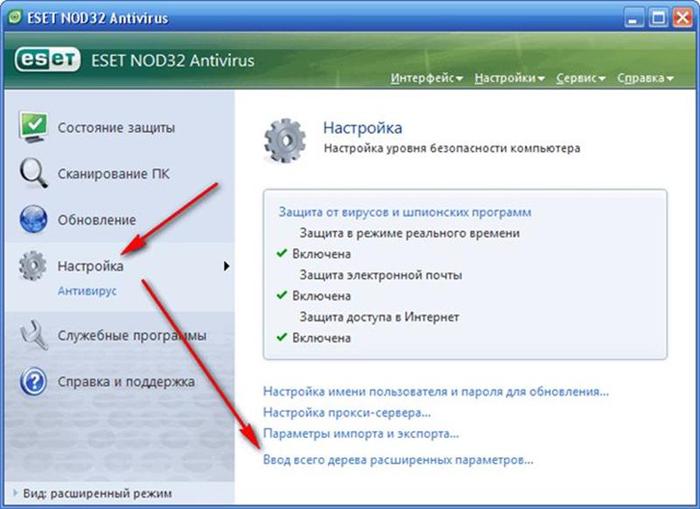Screen dimensions: 700x509
Task: Maximize the ESET NOD32 window
Action: point(658,18)
